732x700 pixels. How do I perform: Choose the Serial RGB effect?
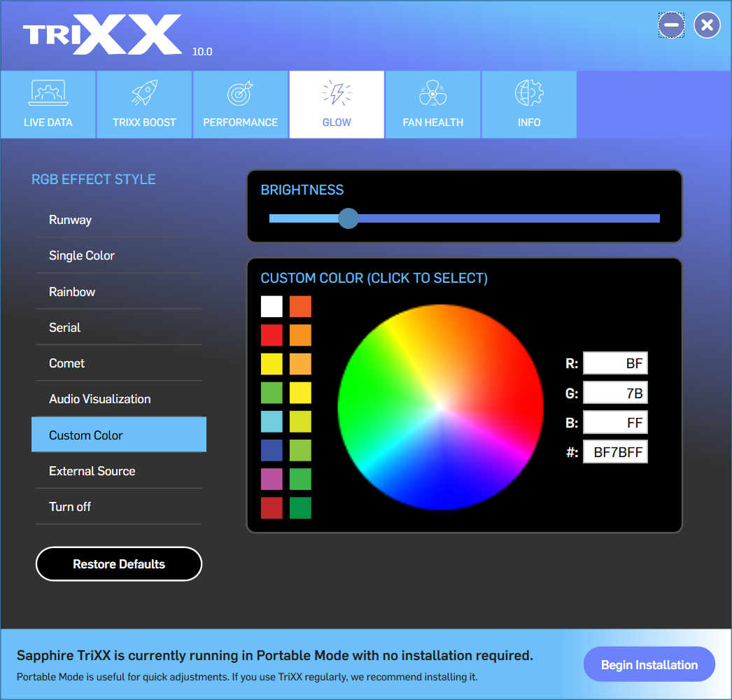(119, 328)
